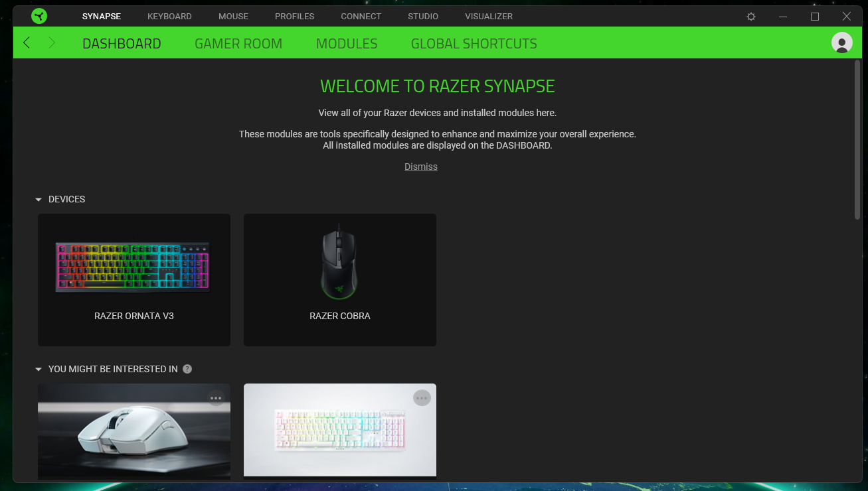This screenshot has width=868, height=491.
Task: Open the Keyboard tab
Action: click(x=169, y=17)
